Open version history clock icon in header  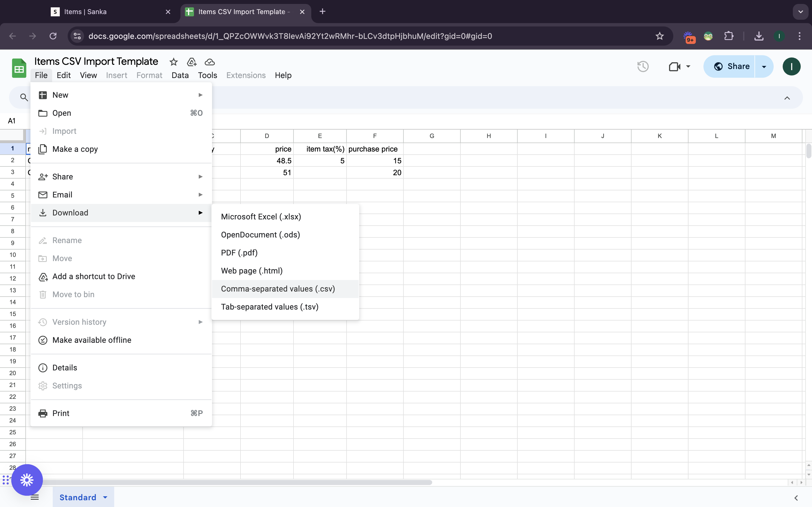pyautogui.click(x=643, y=66)
